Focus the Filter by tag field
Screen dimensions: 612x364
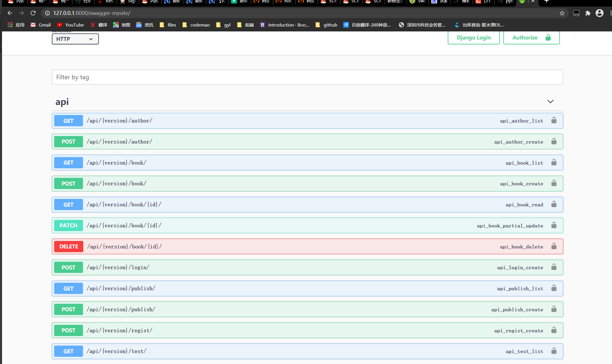point(307,77)
